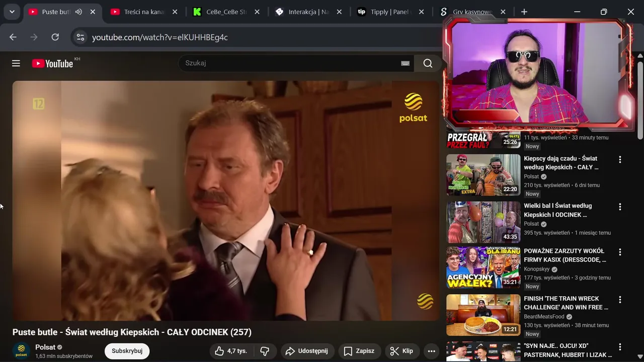The image size is (644, 362).
Task: Open PRZEGRAŁ PRZEZ FAUL video thumbnail
Action: (483, 139)
